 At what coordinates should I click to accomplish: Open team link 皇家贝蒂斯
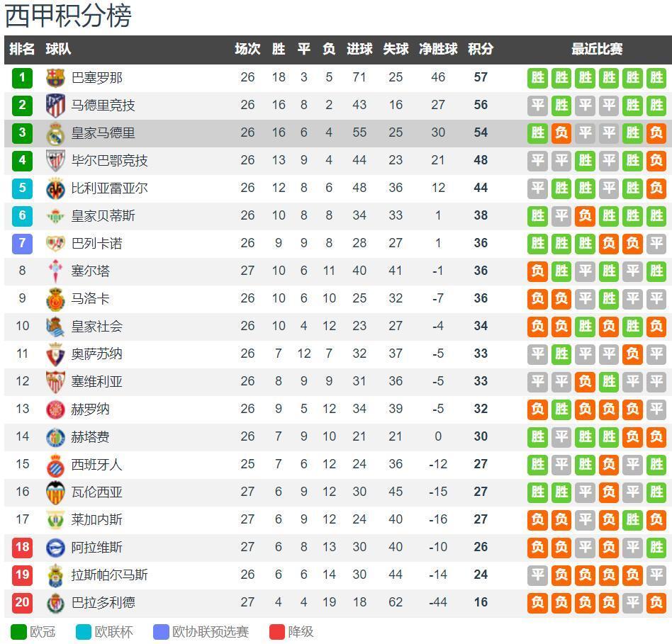[x=103, y=216]
